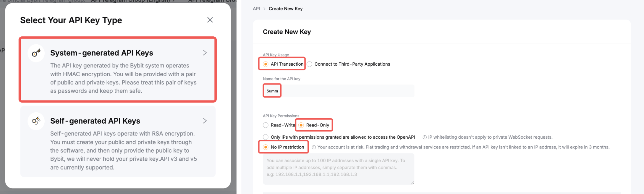This screenshot has height=194, width=644.
Task: Expand System-generated API Keys chevron arrow
Action: pos(205,53)
